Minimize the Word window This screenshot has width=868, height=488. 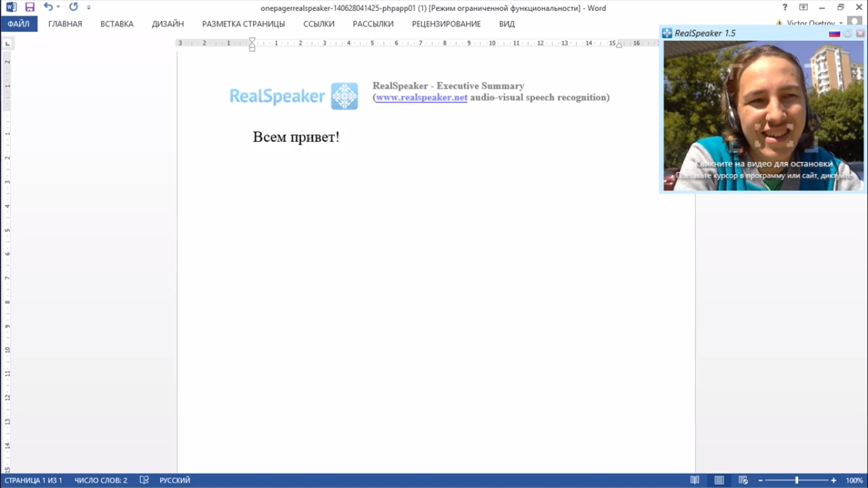[822, 8]
